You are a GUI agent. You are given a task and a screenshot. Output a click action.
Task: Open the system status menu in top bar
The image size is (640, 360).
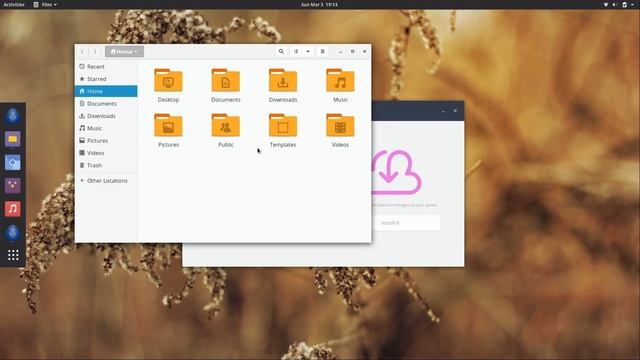pos(618,4)
